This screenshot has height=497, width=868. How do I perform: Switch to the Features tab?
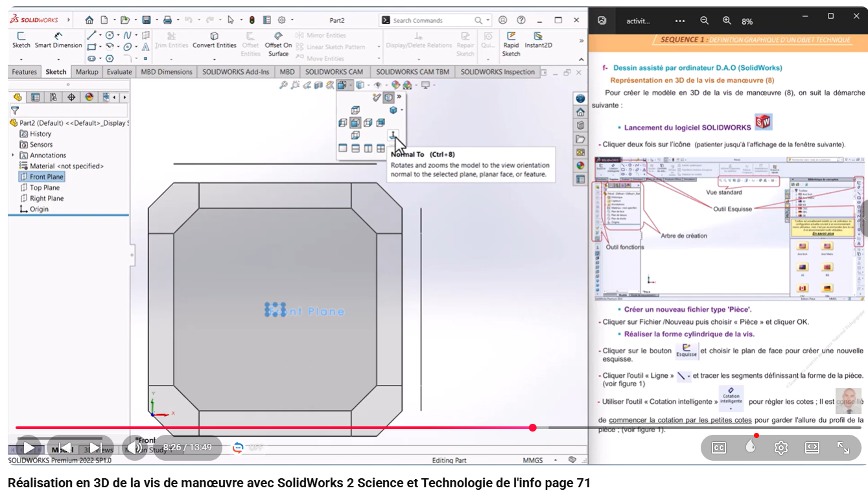(x=25, y=72)
